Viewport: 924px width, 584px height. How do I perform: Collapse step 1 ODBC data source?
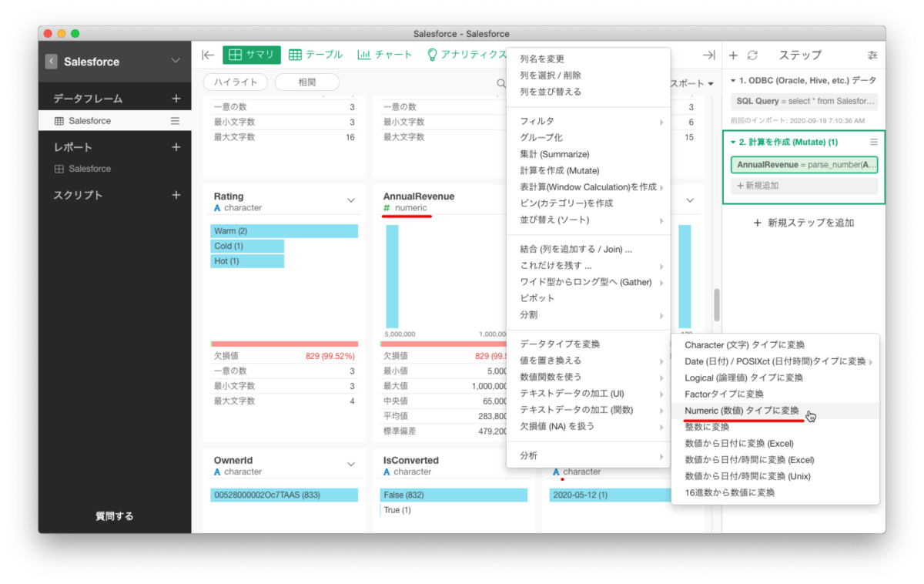click(x=734, y=80)
